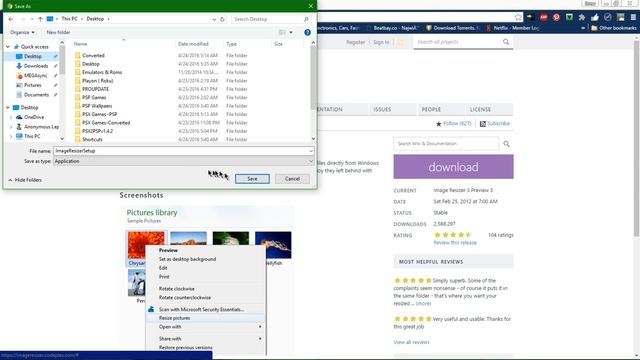Click the purple download button
This screenshot has height=360, width=640.
(453, 167)
